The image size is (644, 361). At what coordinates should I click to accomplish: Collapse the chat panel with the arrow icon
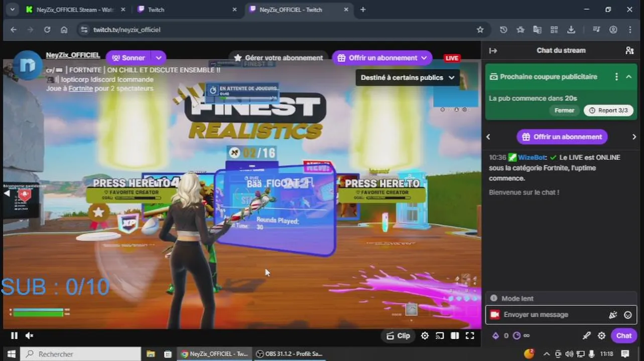point(493,51)
